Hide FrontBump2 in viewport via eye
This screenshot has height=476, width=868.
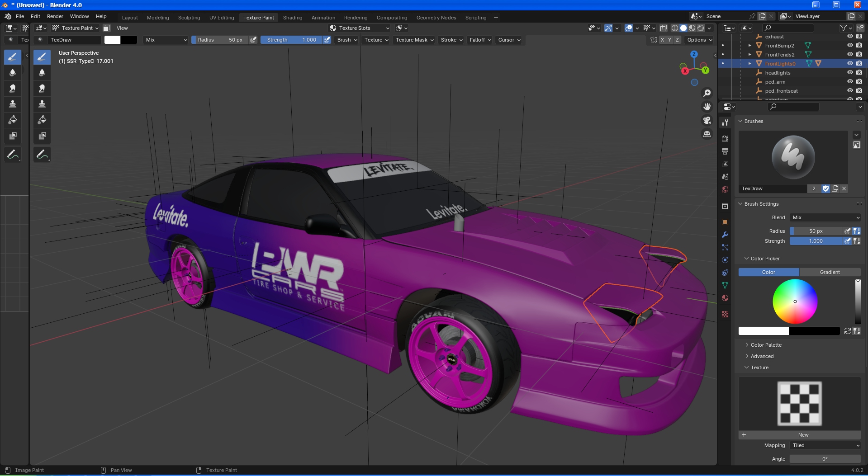click(x=850, y=46)
